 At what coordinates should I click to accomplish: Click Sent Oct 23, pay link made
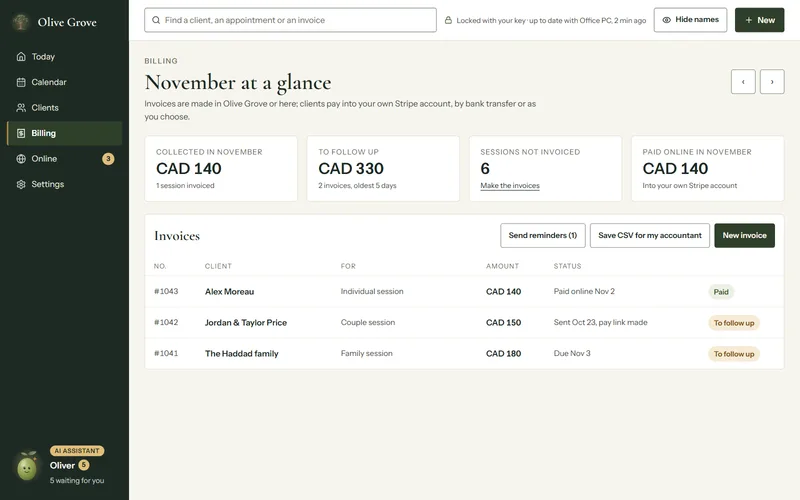point(600,322)
